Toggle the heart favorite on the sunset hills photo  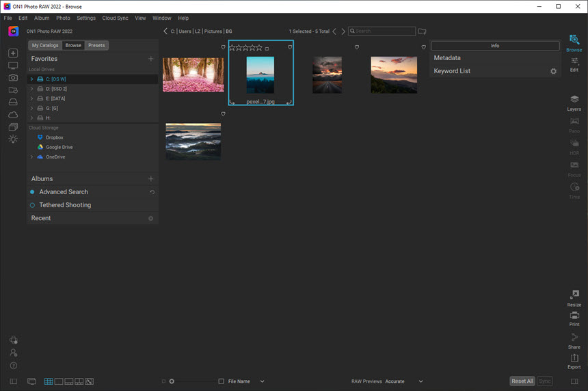coord(424,47)
